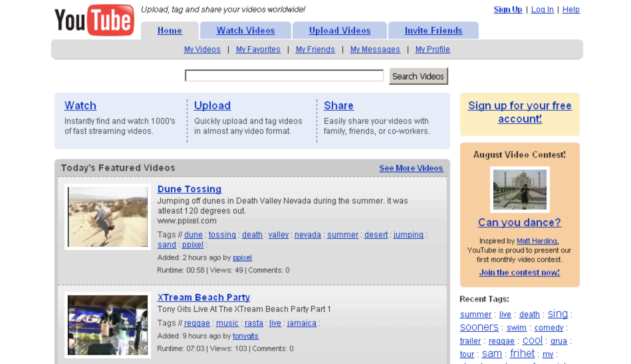Open My Favorites submenu link
The image size is (631, 364).
click(258, 50)
